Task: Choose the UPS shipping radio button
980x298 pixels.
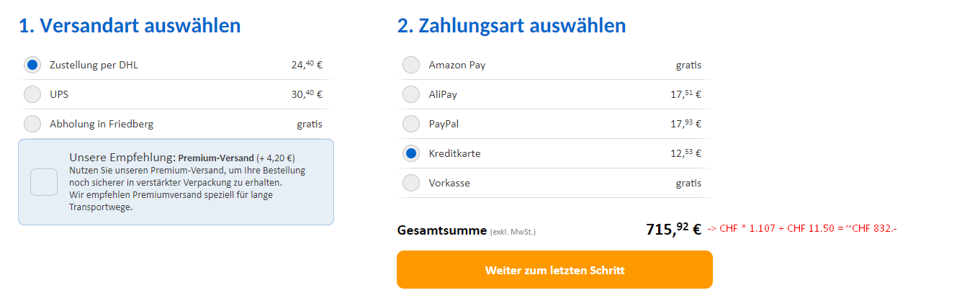Action: tap(32, 94)
